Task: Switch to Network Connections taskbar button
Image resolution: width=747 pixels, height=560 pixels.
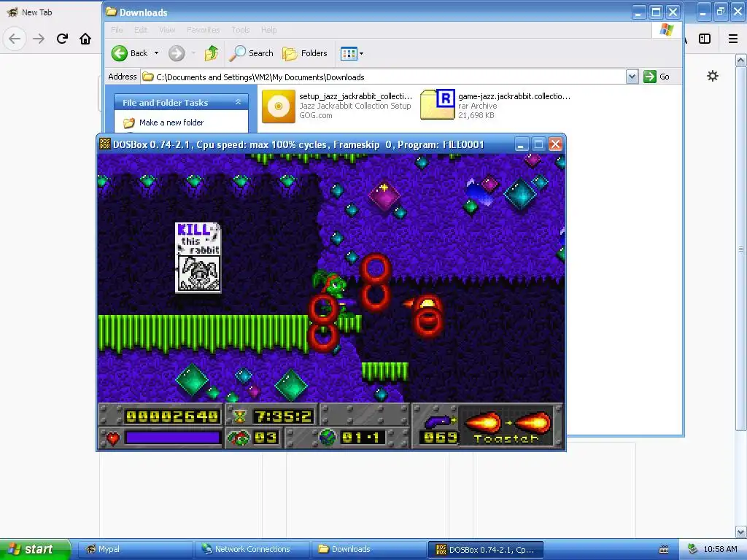Action: pos(252,549)
